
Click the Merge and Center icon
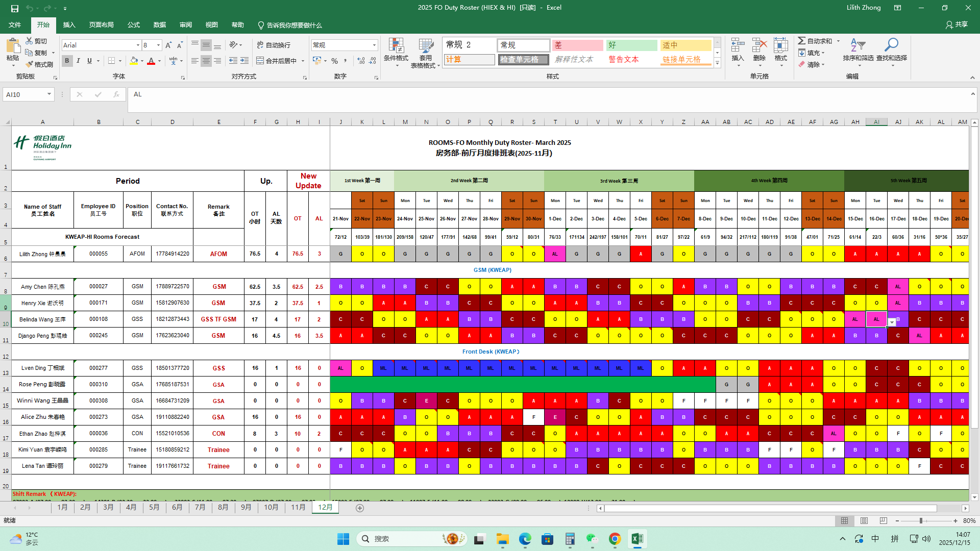pyautogui.click(x=260, y=61)
